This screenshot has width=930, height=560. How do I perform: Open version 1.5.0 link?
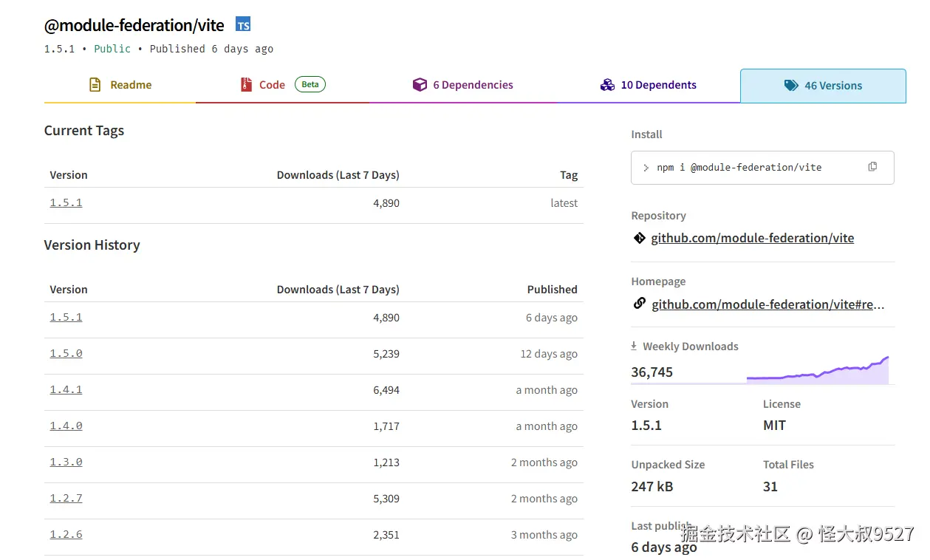(66, 353)
